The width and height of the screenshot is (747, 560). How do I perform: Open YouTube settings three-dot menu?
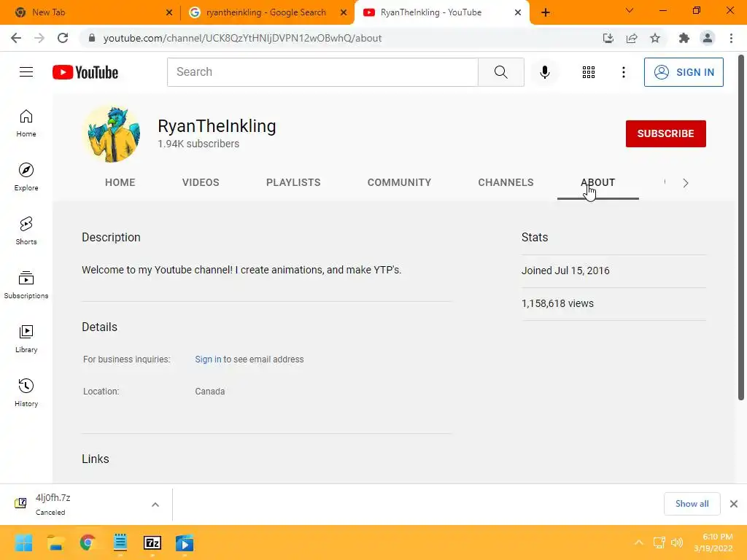click(623, 72)
